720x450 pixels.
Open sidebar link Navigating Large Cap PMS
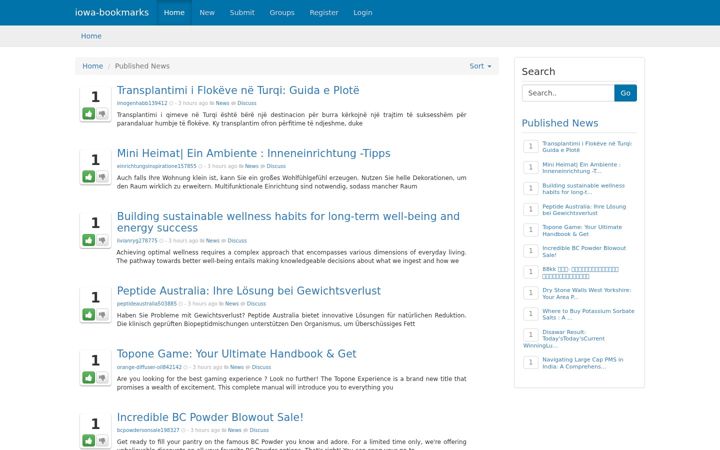coord(582,363)
